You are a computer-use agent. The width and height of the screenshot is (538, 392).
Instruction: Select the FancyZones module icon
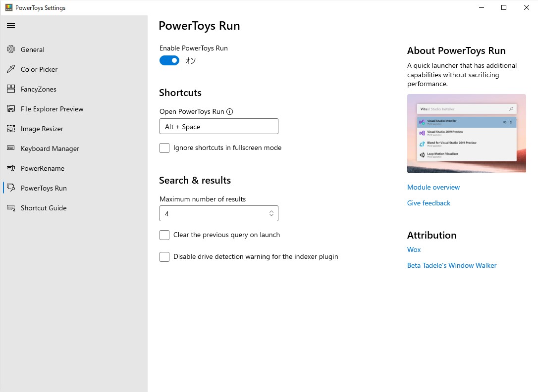pos(10,89)
